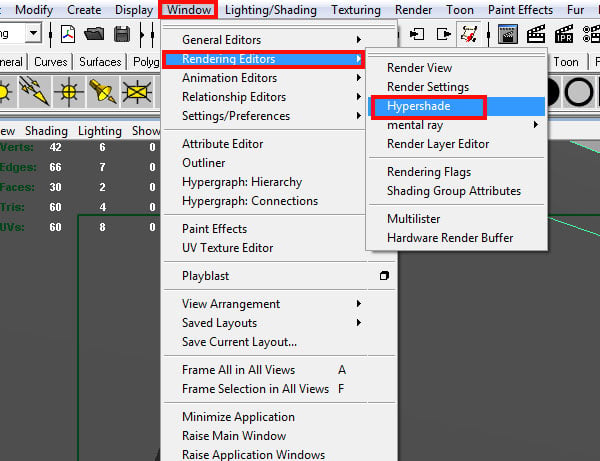Click the render current frame clapperboard icon

pyautogui.click(x=536, y=34)
